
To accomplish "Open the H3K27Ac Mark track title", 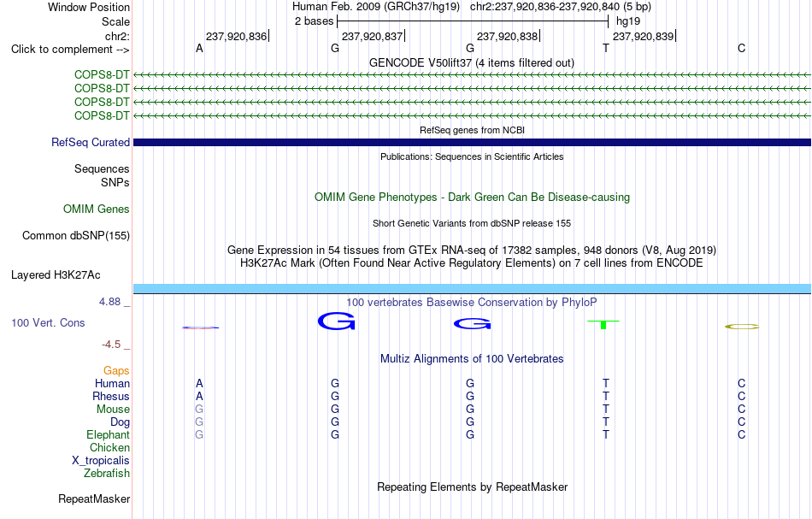I will click(472, 262).
